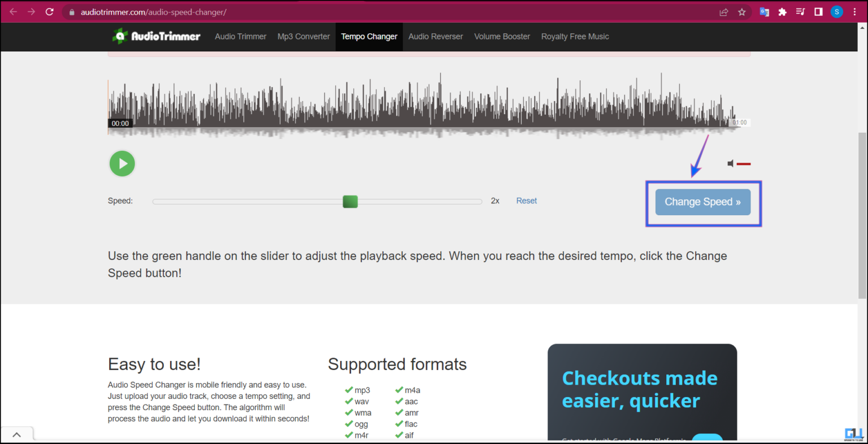Click the green play button

[x=122, y=163]
